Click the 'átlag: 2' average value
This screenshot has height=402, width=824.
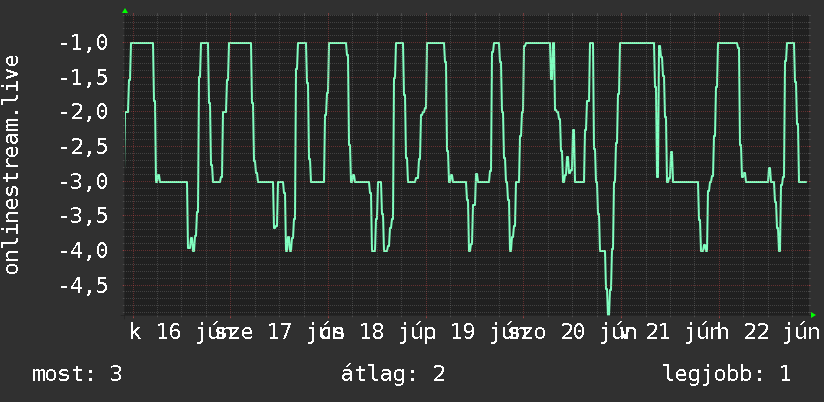(x=393, y=374)
